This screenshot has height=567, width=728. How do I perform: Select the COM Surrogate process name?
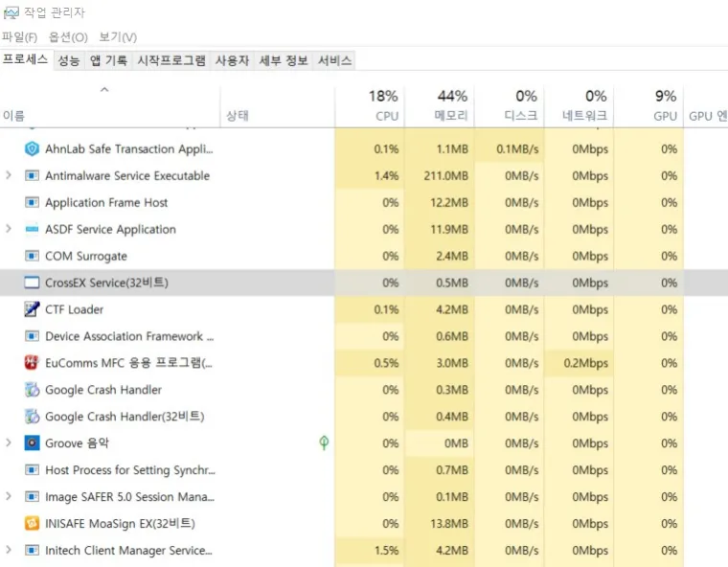[x=86, y=256]
